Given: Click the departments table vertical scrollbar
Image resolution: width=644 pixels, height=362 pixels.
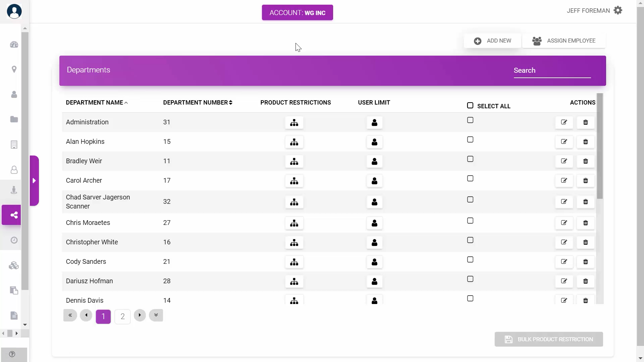Looking at the screenshot, I should click(x=600, y=146).
